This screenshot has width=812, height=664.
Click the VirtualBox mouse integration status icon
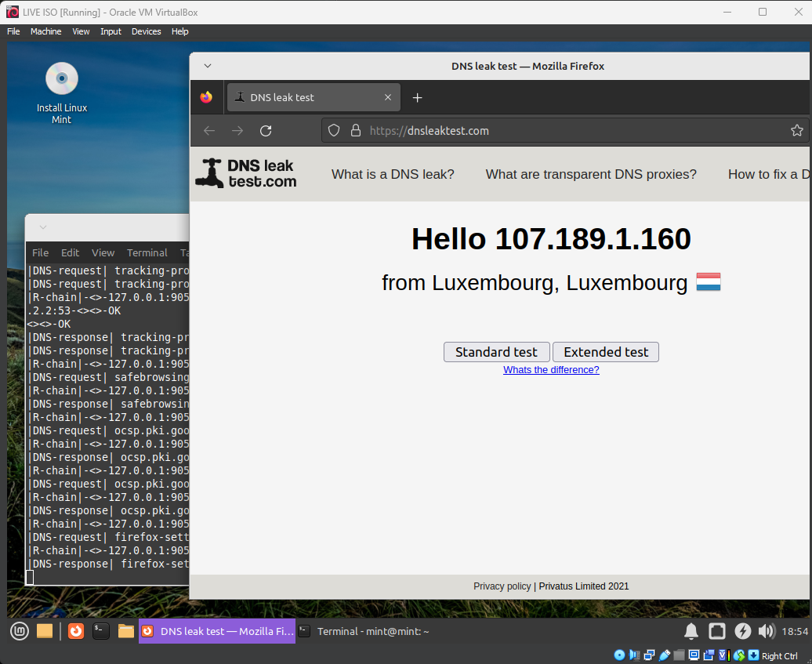coord(740,655)
